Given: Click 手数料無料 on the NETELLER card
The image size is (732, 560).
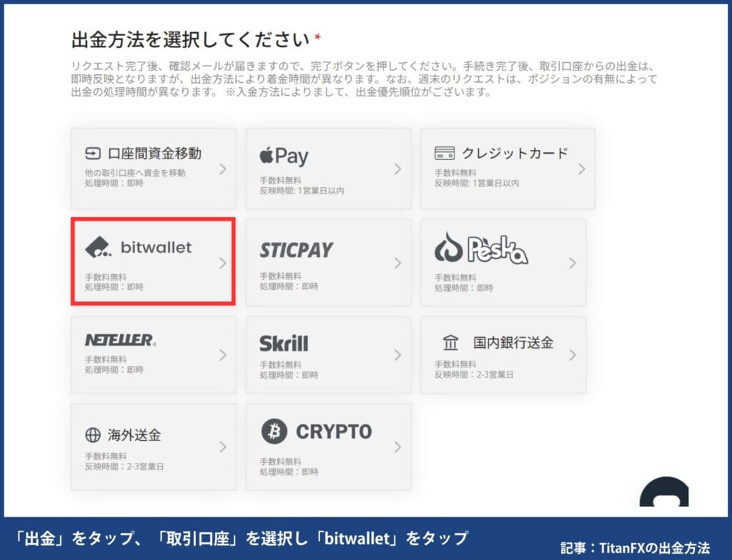Looking at the screenshot, I should click(x=106, y=359).
